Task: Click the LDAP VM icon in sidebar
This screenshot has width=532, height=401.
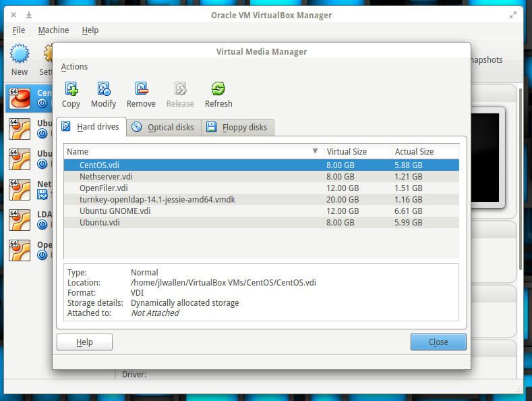Action: pos(20,220)
